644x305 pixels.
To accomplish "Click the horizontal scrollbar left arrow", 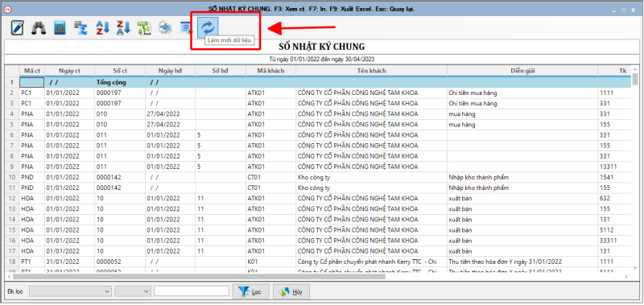I will (x=9, y=277).
